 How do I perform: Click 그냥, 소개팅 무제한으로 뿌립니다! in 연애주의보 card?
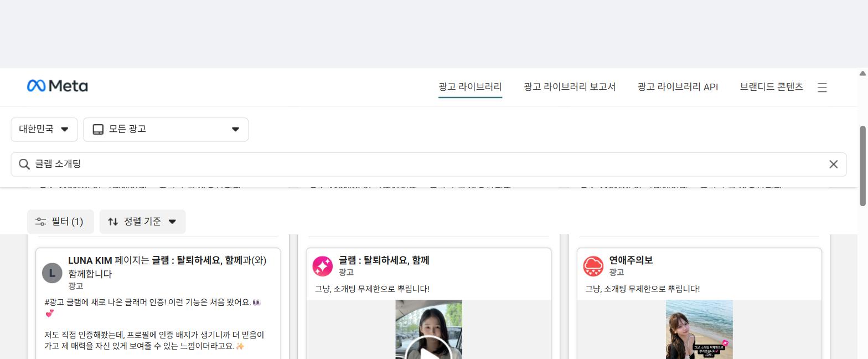click(643, 289)
